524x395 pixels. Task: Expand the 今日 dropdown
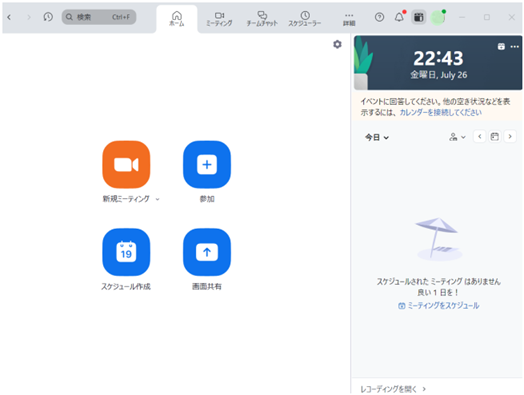tap(377, 137)
